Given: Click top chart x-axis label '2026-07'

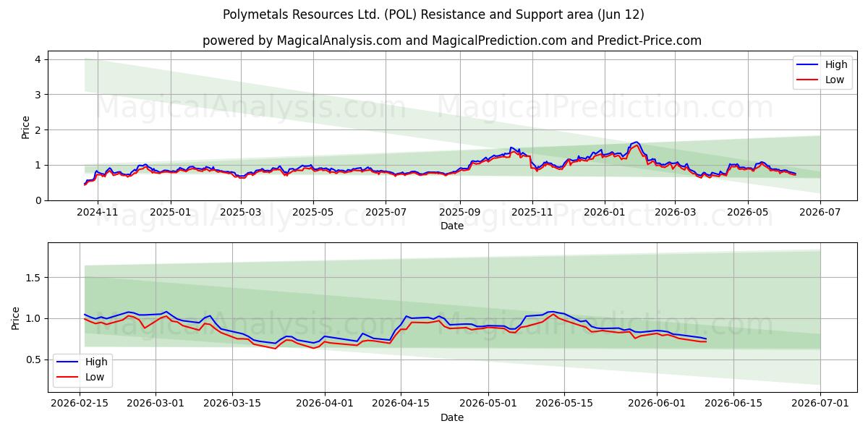Looking at the screenshot, I should coord(820,213).
